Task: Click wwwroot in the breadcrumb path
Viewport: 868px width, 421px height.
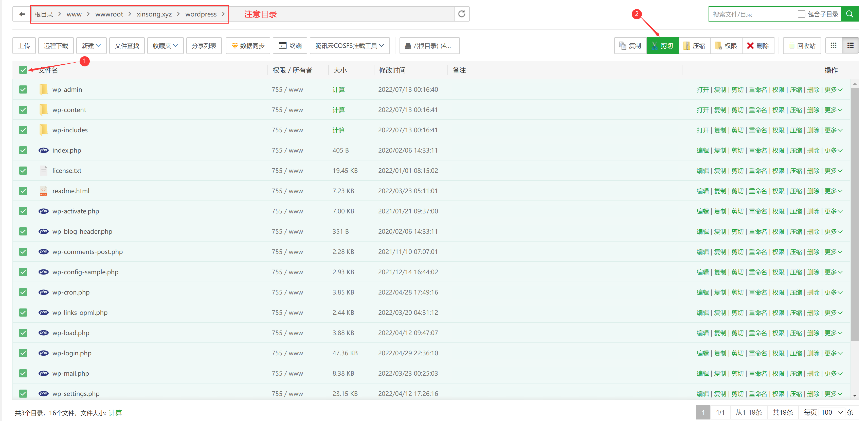Action: (109, 14)
